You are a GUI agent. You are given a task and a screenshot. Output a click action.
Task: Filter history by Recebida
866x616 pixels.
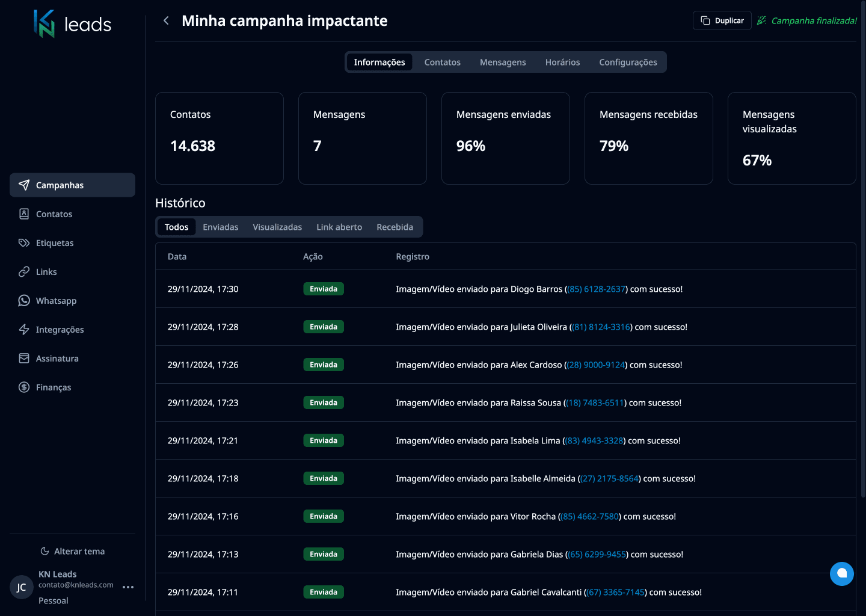point(395,227)
